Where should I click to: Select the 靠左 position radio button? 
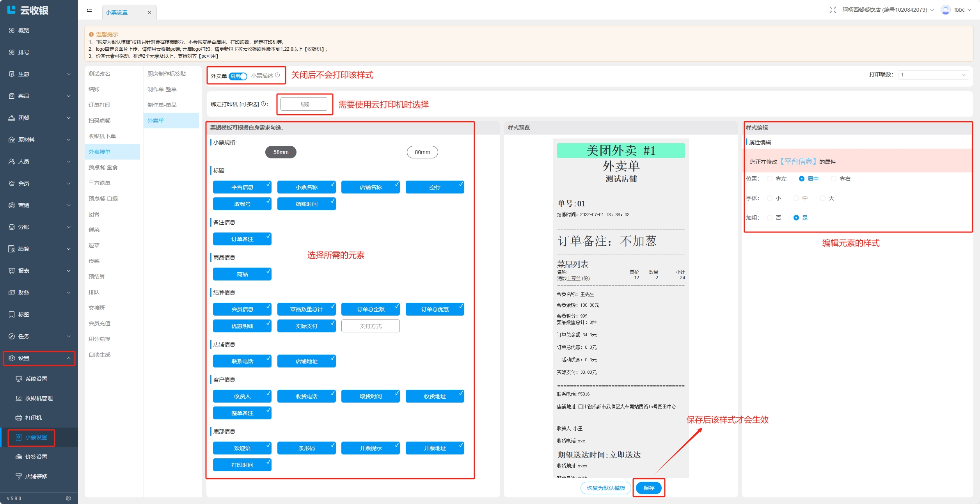click(769, 179)
